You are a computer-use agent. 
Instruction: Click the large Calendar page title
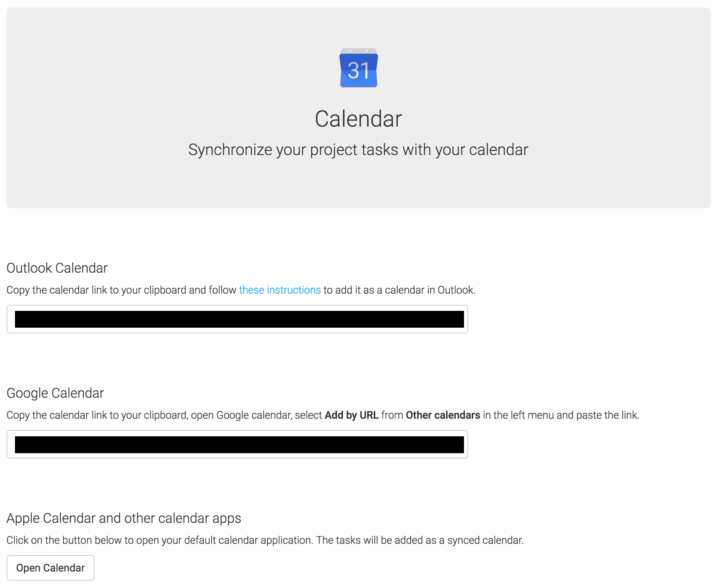coord(358,119)
